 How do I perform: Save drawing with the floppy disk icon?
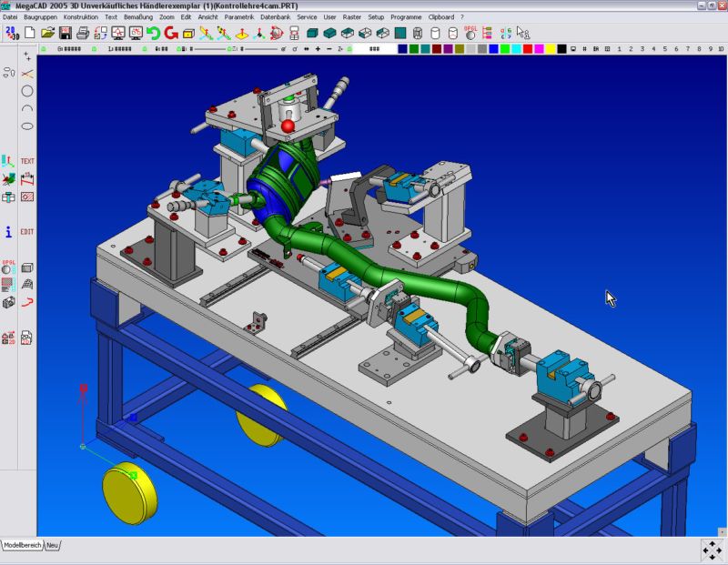click(65, 33)
